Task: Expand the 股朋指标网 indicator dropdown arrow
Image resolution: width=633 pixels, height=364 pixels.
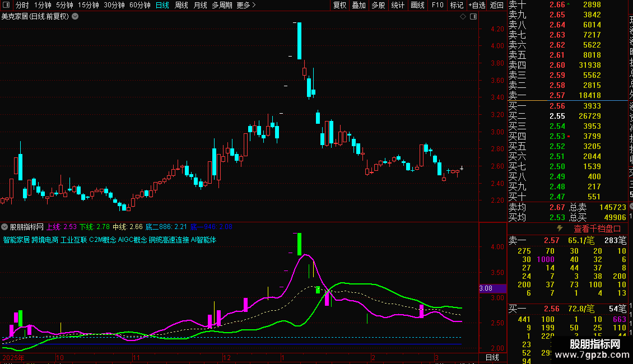Action: [4, 227]
